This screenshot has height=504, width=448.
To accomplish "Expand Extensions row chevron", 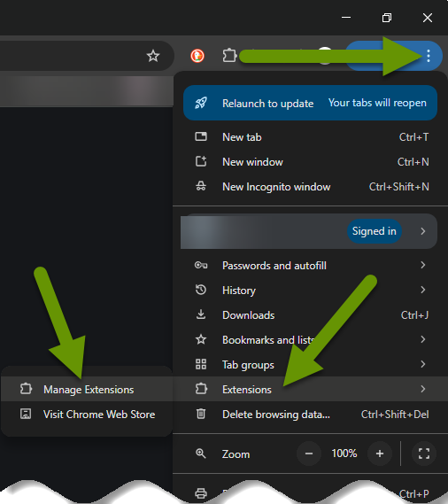I will [x=423, y=389].
